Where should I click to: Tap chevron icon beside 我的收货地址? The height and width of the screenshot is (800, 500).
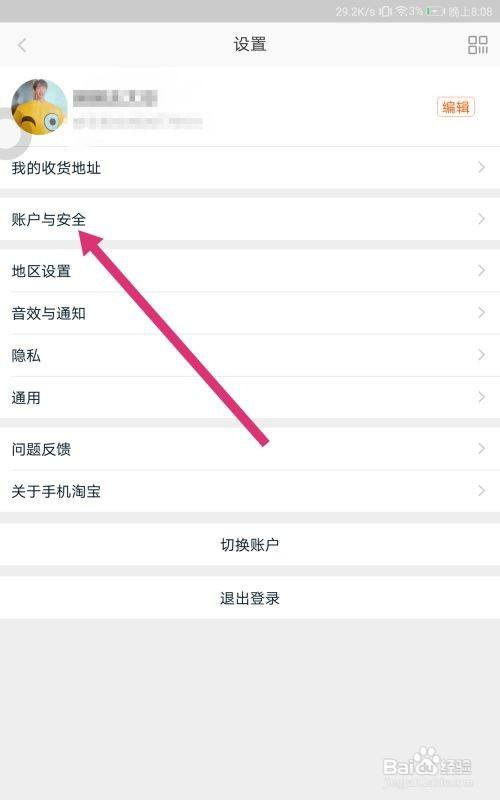click(481, 167)
